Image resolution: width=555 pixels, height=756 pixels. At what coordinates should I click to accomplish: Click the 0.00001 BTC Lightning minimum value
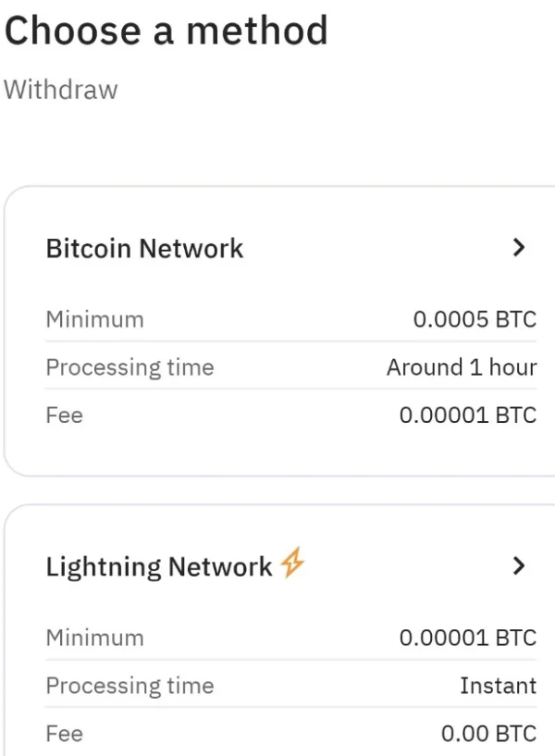[467, 638]
